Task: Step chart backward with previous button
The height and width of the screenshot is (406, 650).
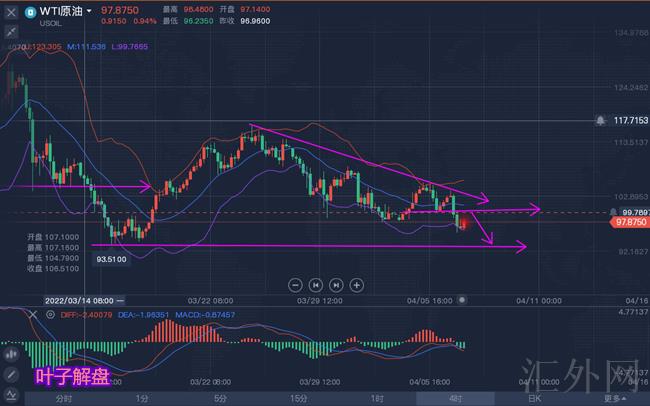Action: (x=315, y=285)
